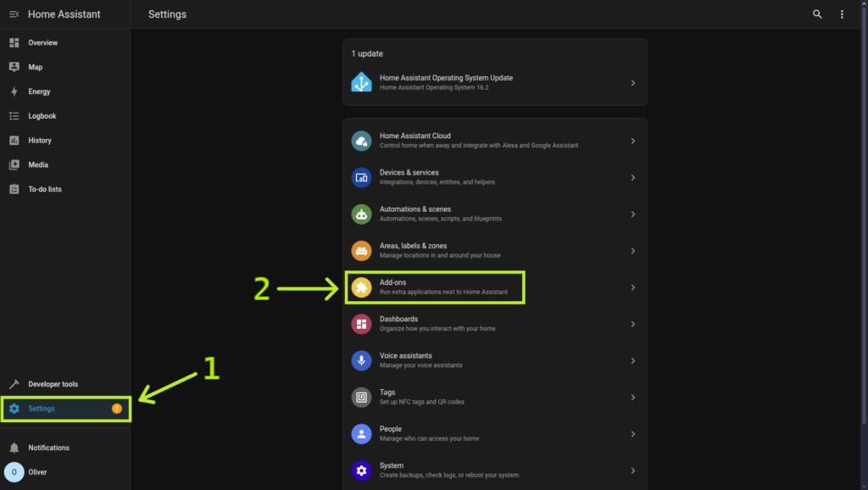Click the chevron on the Voice assistants row
This screenshot has height=490, width=868.
pyautogui.click(x=632, y=360)
